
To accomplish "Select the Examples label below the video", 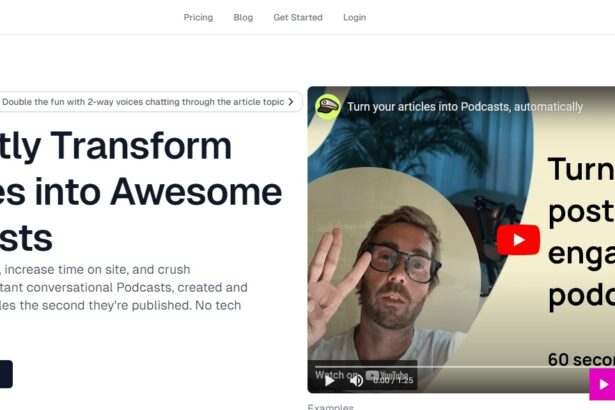I will [331, 407].
